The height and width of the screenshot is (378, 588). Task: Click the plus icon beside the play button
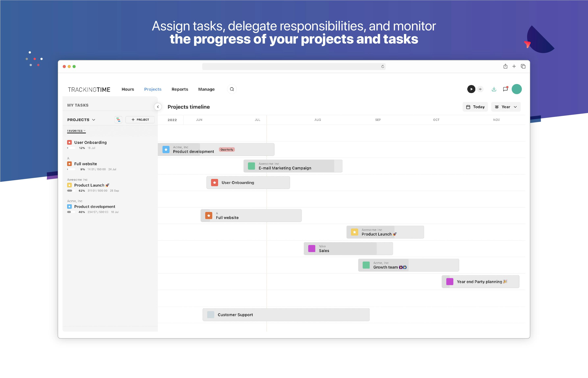point(480,89)
